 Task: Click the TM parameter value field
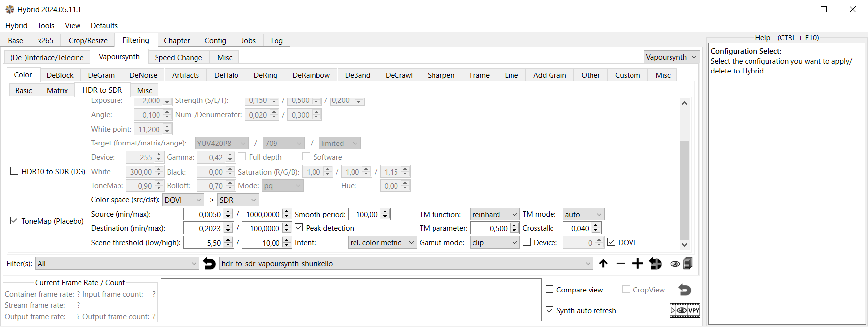point(490,228)
